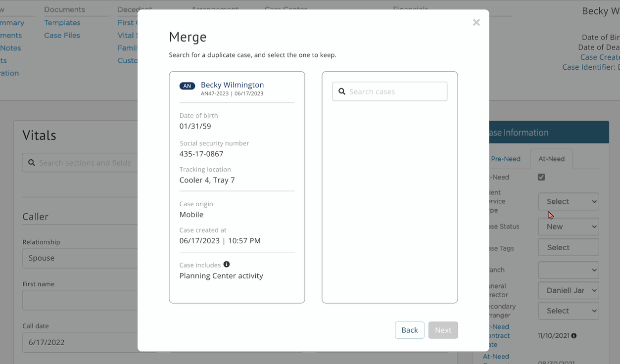The width and height of the screenshot is (620, 364).
Task: Click the info icon beside the 11/10/2021 contract date
Action: click(x=574, y=335)
